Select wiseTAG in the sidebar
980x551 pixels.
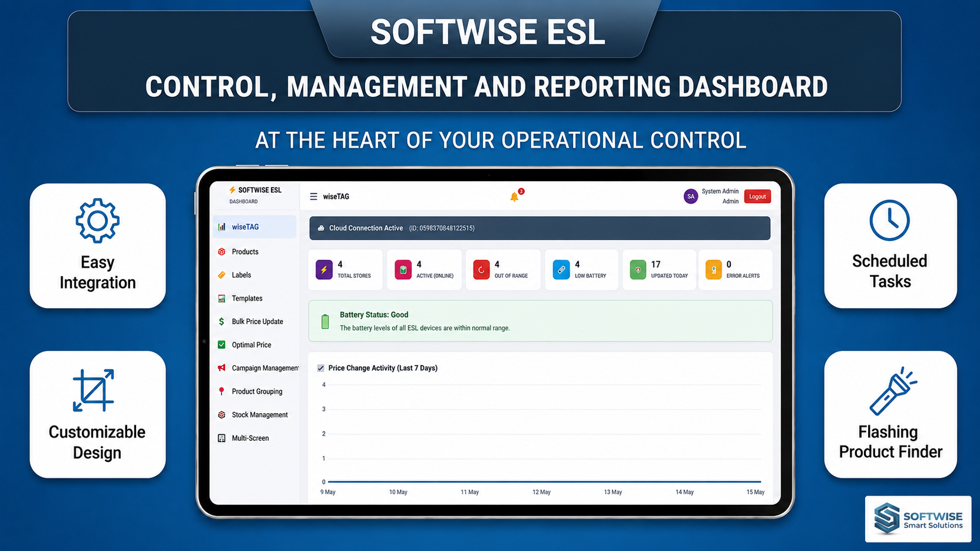(x=254, y=227)
